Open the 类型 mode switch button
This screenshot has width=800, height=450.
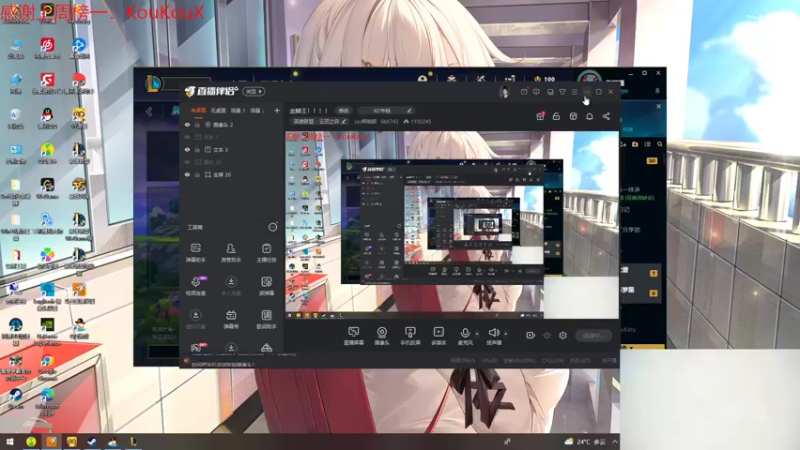click(x=254, y=92)
